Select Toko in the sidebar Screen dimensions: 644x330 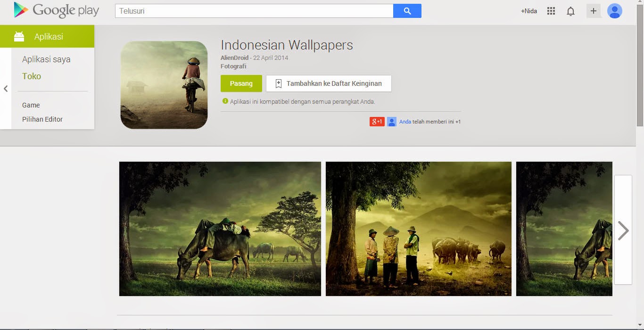(x=32, y=76)
